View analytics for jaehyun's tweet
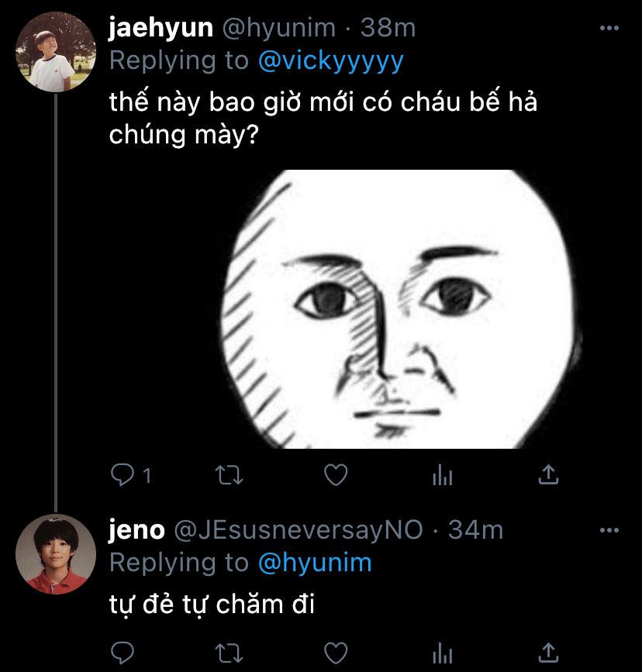Viewport: 642px width, 672px height. pos(442,475)
